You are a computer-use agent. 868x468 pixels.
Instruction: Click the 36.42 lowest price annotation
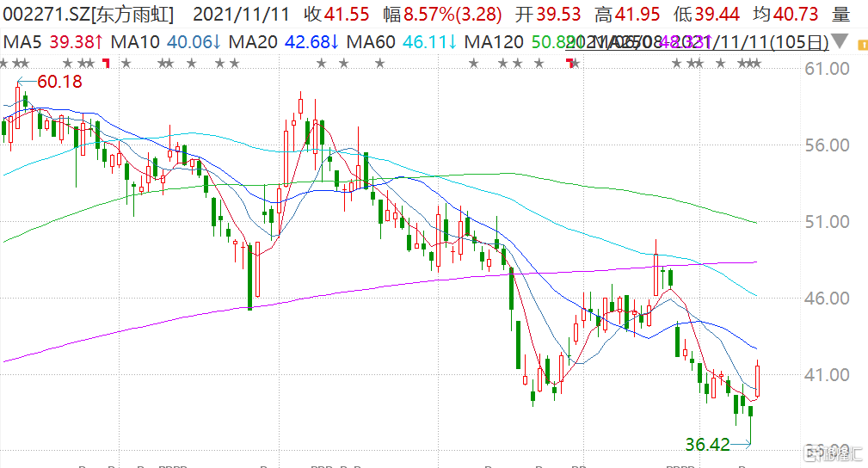click(x=707, y=444)
